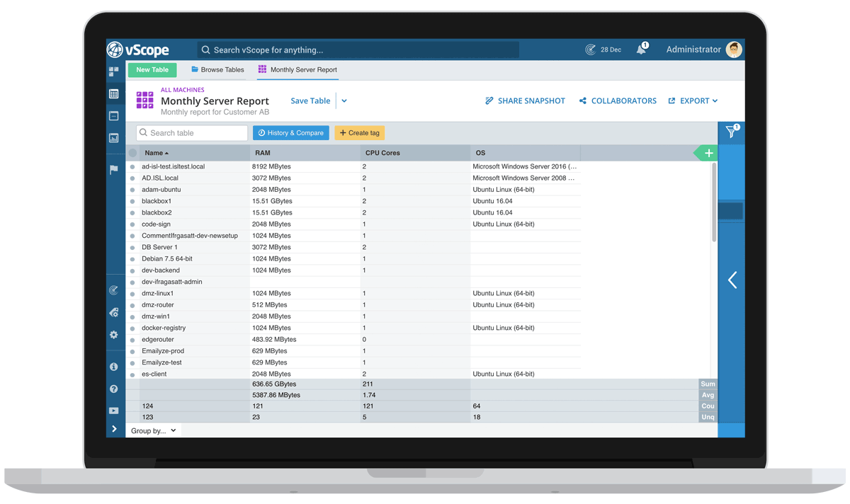Open the flag icon in sidebar
This screenshot has width=850, height=504.
point(114,169)
